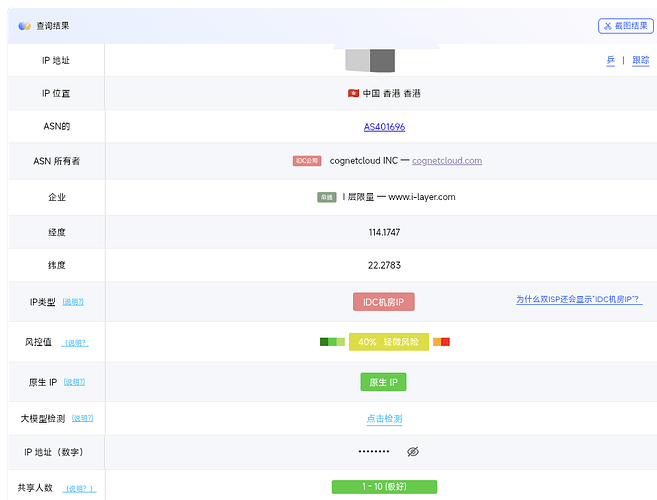Viewport: 657px width, 500px height.
Task: Toggle the eye icon to reveal numeric IP
Action: point(413,451)
